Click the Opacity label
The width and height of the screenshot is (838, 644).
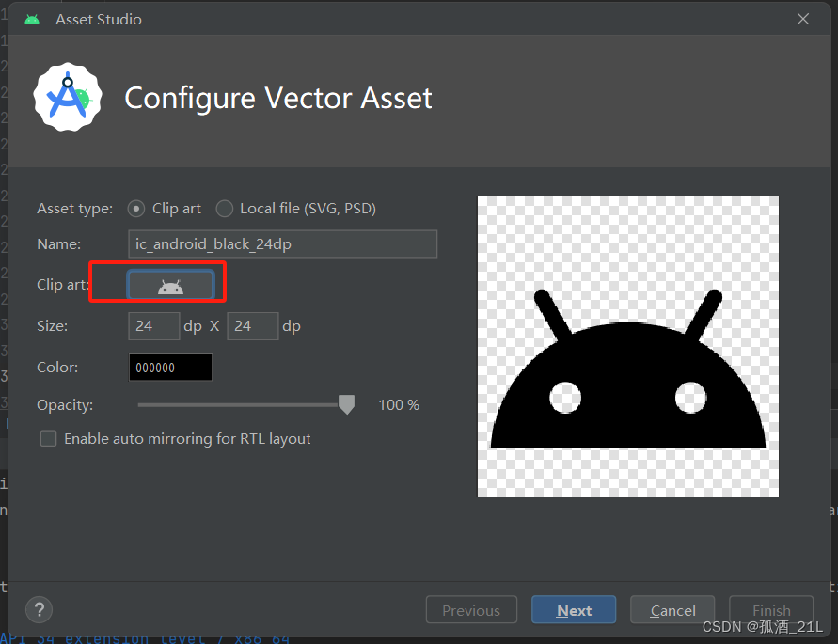click(x=65, y=405)
